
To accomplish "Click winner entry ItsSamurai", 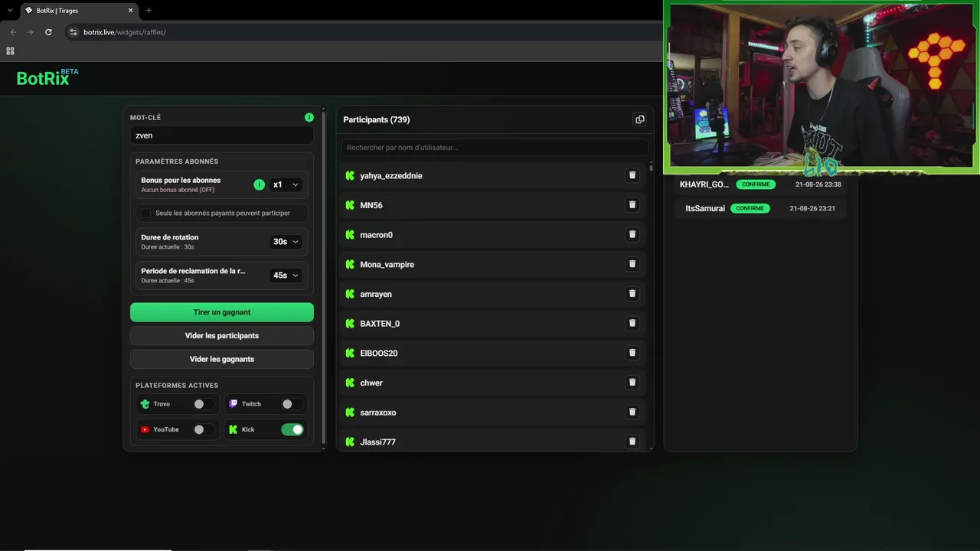I will coord(705,208).
